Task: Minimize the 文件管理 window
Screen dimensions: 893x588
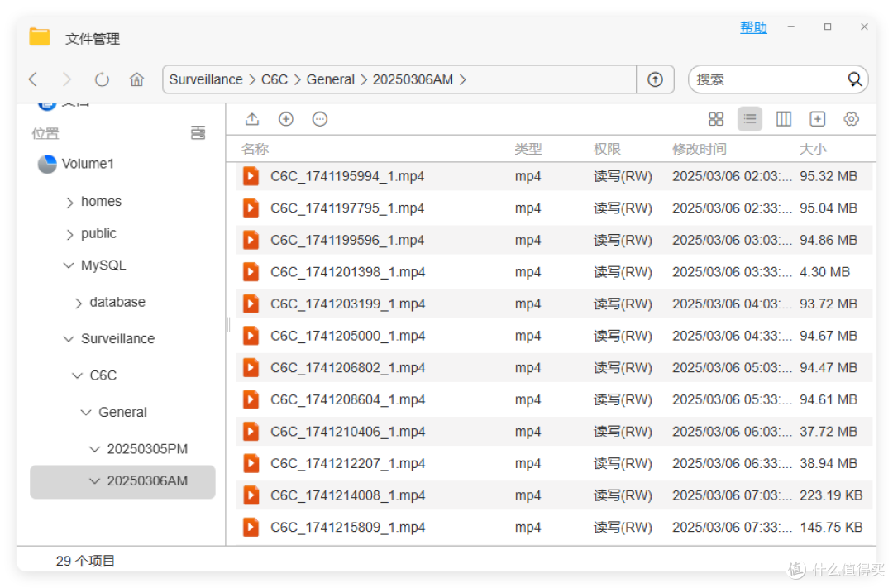Action: (x=791, y=26)
